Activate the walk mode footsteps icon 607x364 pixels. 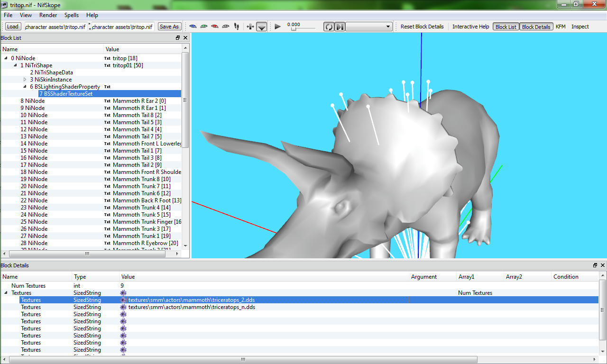click(237, 27)
